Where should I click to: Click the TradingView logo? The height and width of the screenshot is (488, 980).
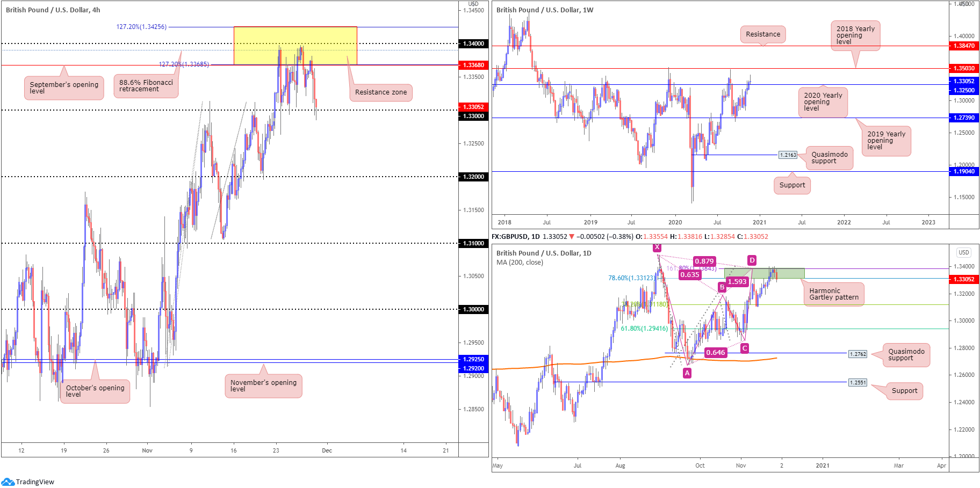click(x=28, y=482)
